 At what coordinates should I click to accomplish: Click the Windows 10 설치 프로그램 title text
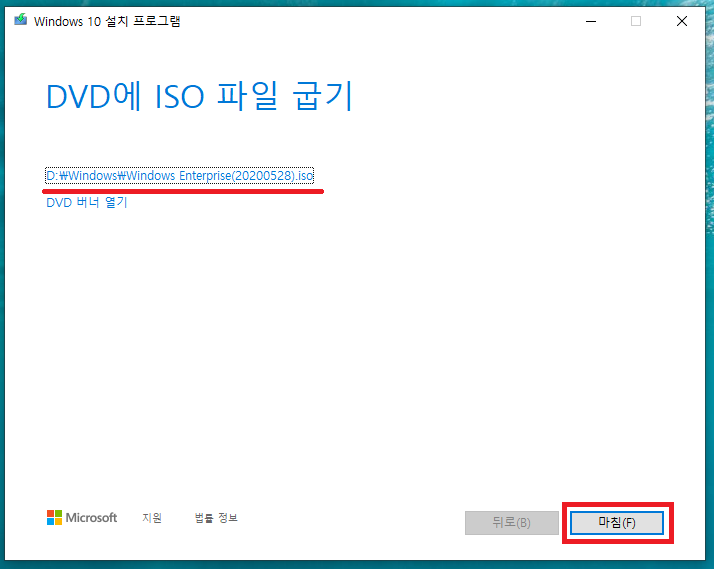107,21
